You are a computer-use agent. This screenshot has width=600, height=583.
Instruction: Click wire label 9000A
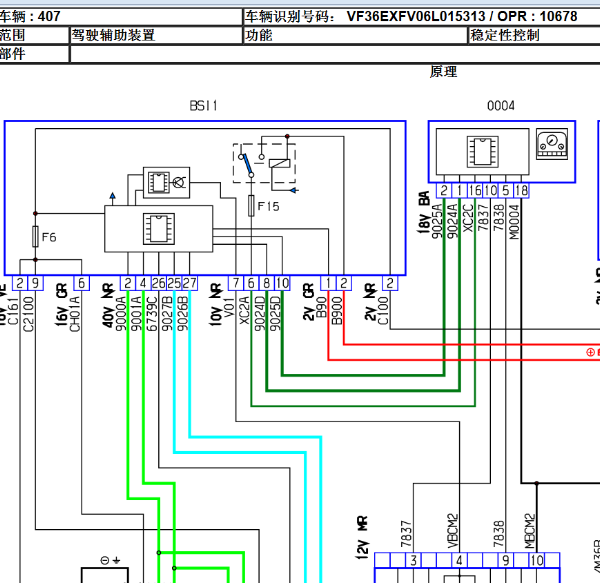[x=121, y=314]
